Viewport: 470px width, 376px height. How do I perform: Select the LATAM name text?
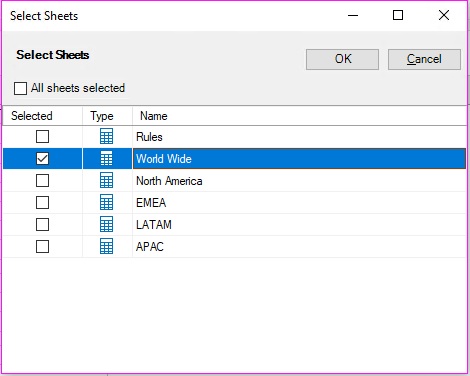pos(154,225)
